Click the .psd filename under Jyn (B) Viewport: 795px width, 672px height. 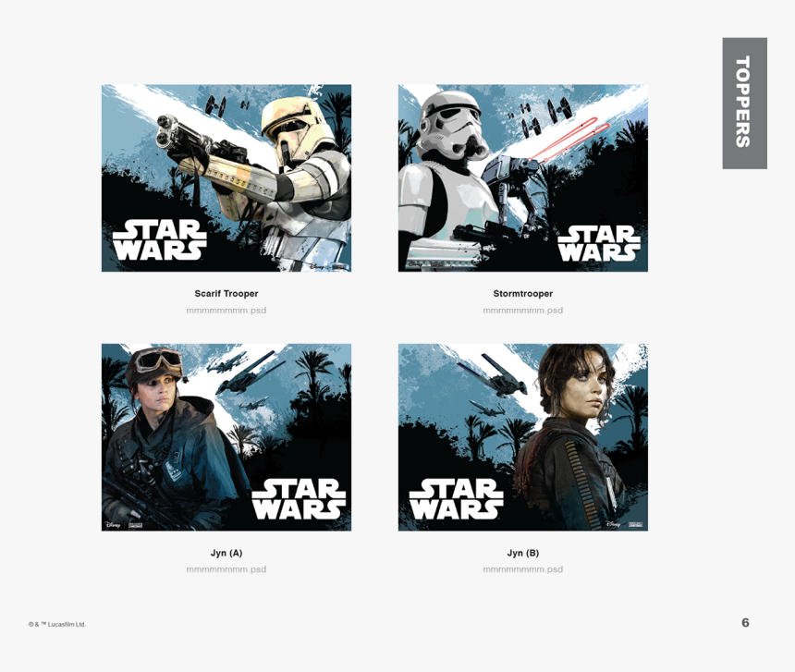tap(522, 569)
